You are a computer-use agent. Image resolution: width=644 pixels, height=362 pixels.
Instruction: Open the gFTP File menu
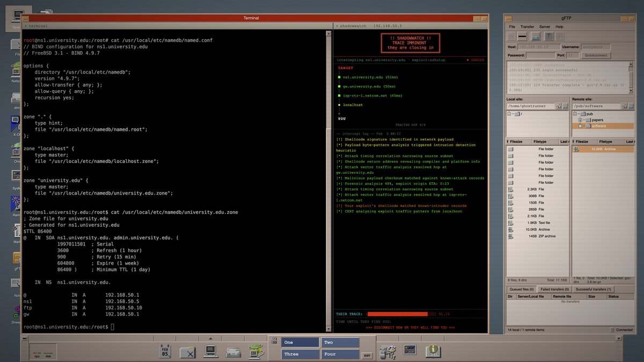pyautogui.click(x=512, y=26)
